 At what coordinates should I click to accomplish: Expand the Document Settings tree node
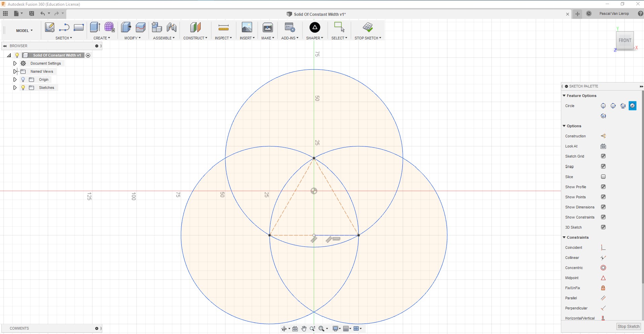tap(15, 63)
